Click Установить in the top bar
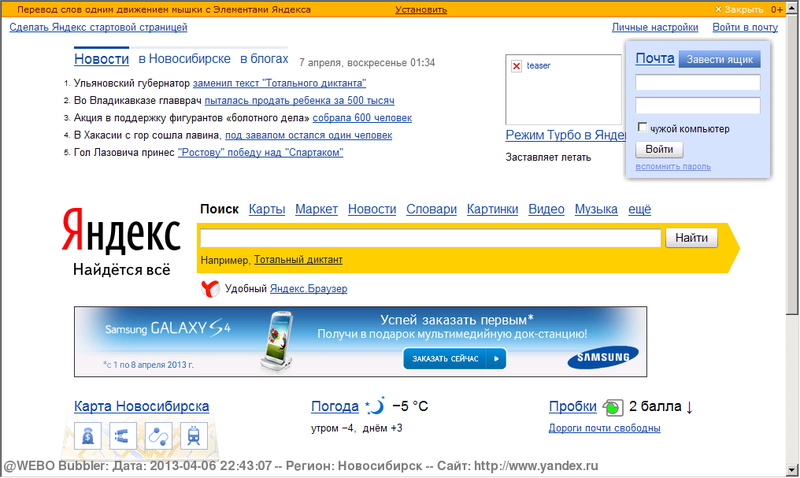Image resolution: width=800 pixels, height=478 pixels. pos(421,10)
